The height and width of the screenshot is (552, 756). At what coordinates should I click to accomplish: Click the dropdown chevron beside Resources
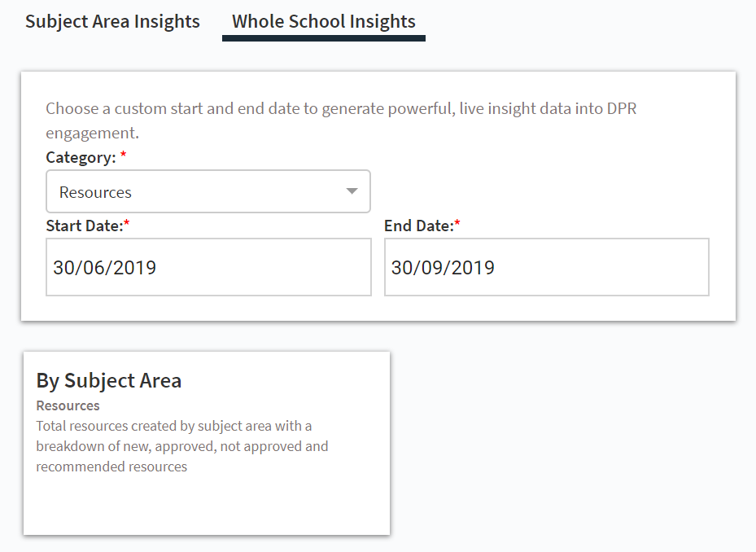[352, 191]
